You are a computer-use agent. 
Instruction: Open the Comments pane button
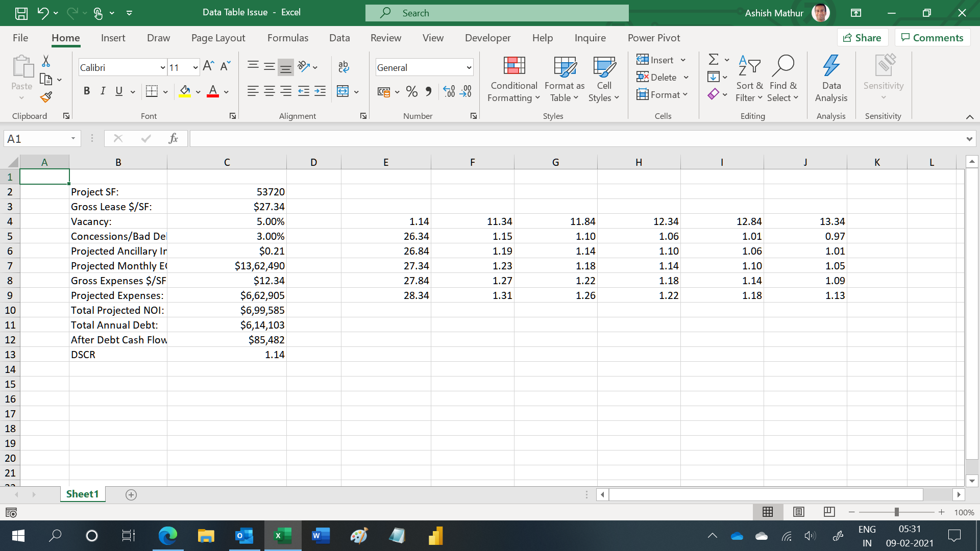click(x=932, y=38)
